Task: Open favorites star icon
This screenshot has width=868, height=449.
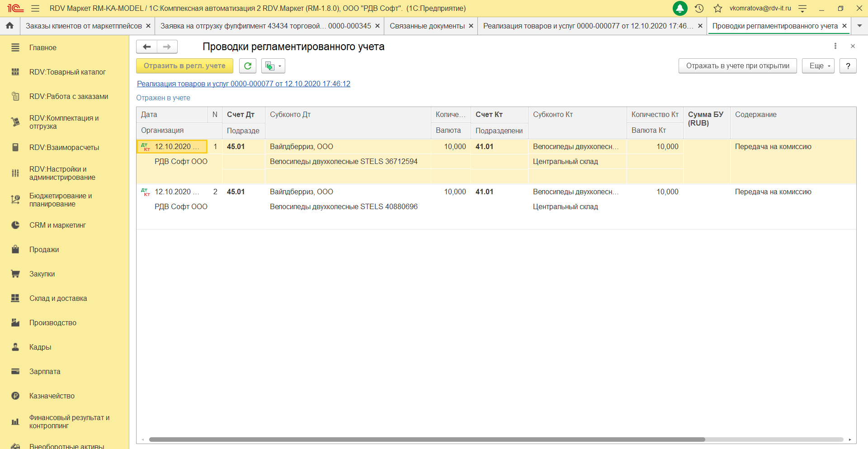Action: [x=718, y=8]
